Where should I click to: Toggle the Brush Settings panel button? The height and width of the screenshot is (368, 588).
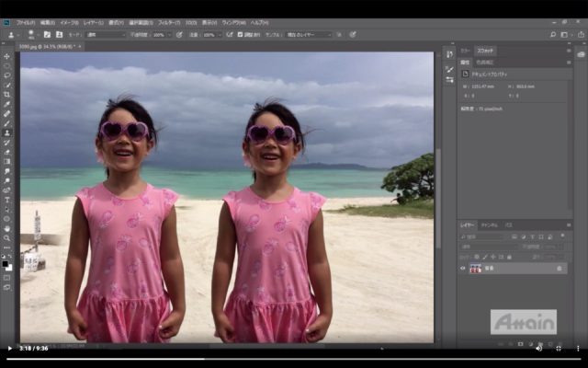point(47,35)
